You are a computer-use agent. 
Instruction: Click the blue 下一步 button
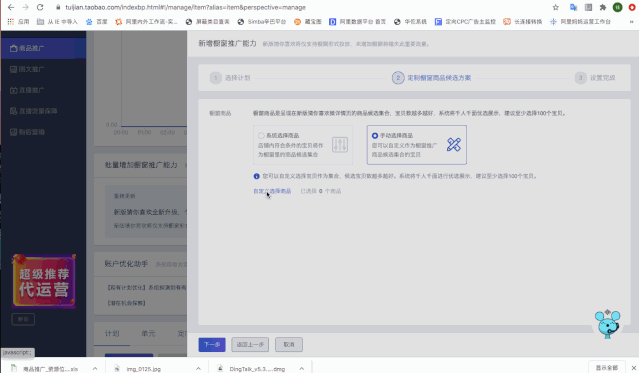point(212,344)
